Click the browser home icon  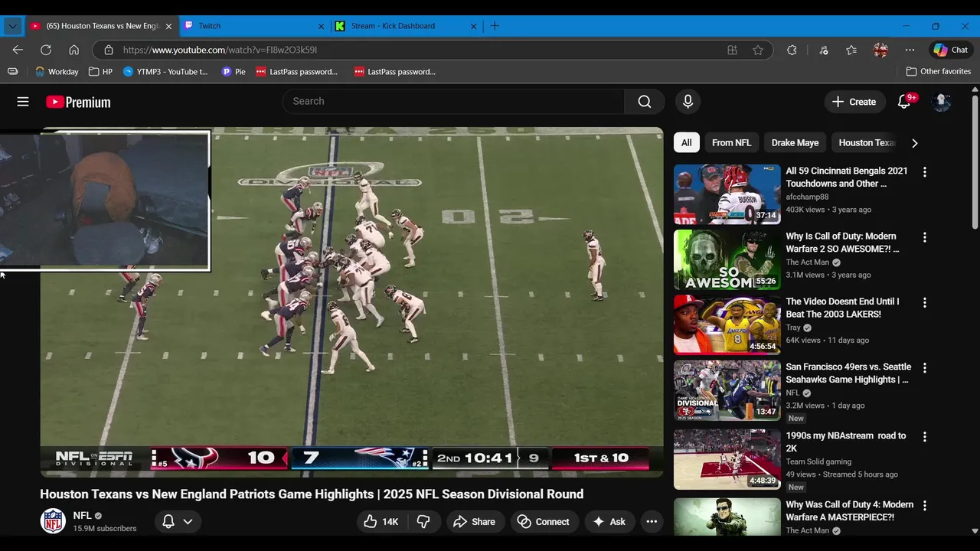pos(74,50)
